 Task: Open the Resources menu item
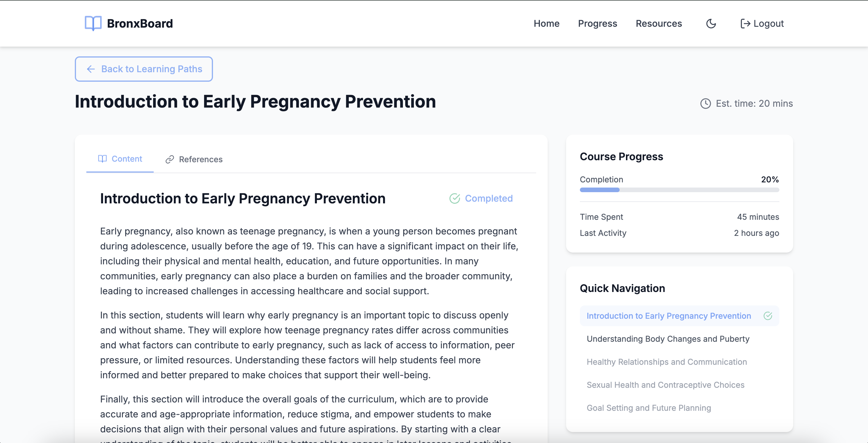coord(658,24)
